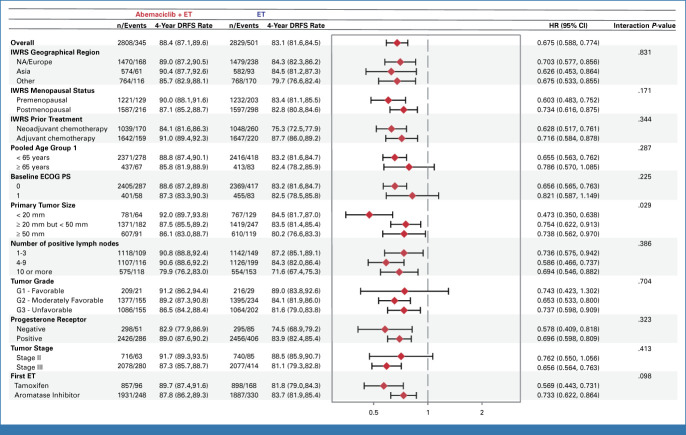Select the 'NA/Europe' row label
Viewport: 686px width, 435px height.
[x=34, y=62]
